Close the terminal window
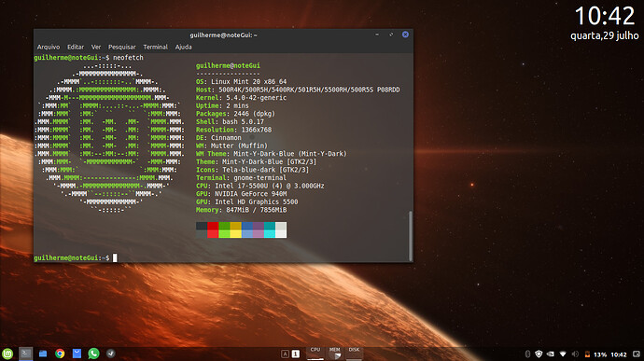This screenshot has width=644, height=361. coord(405,35)
